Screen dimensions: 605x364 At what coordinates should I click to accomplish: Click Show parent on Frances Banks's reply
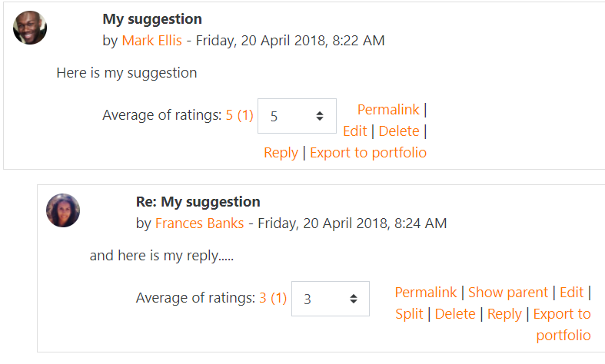click(508, 293)
